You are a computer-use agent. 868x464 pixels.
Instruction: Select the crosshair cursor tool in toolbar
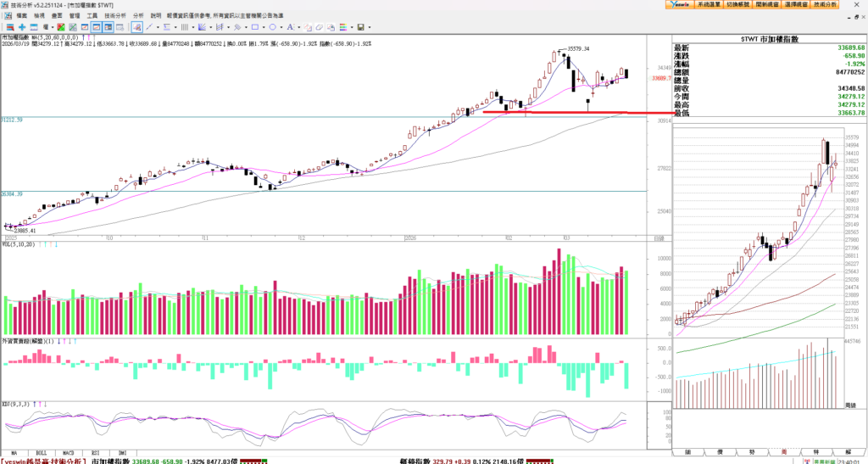pos(22,27)
